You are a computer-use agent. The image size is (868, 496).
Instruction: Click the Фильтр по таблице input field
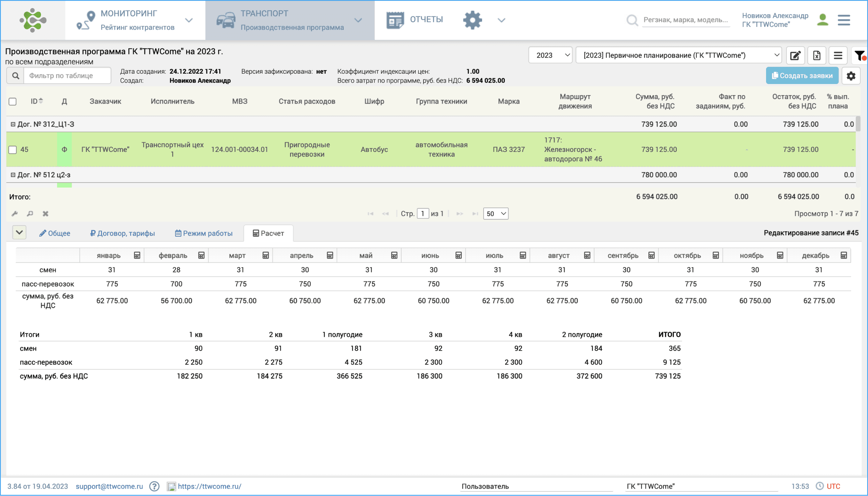pos(67,76)
